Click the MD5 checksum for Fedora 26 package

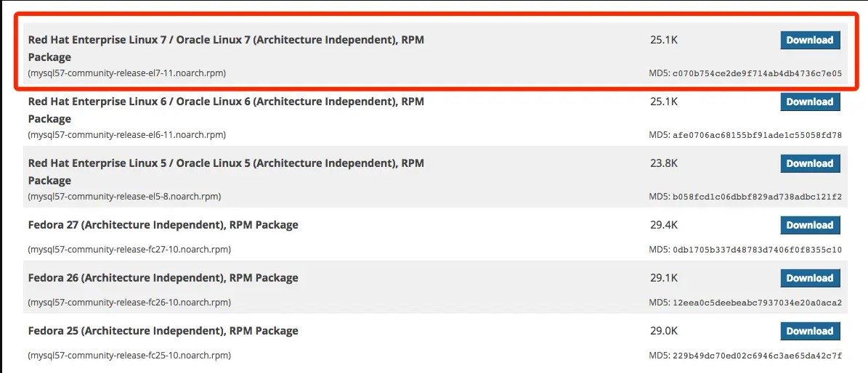click(757, 303)
